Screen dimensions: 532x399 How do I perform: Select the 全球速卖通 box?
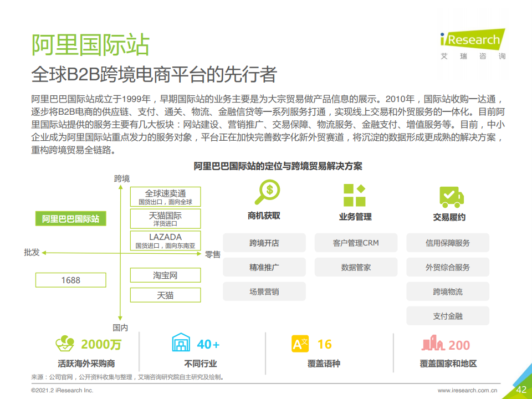tap(166, 197)
